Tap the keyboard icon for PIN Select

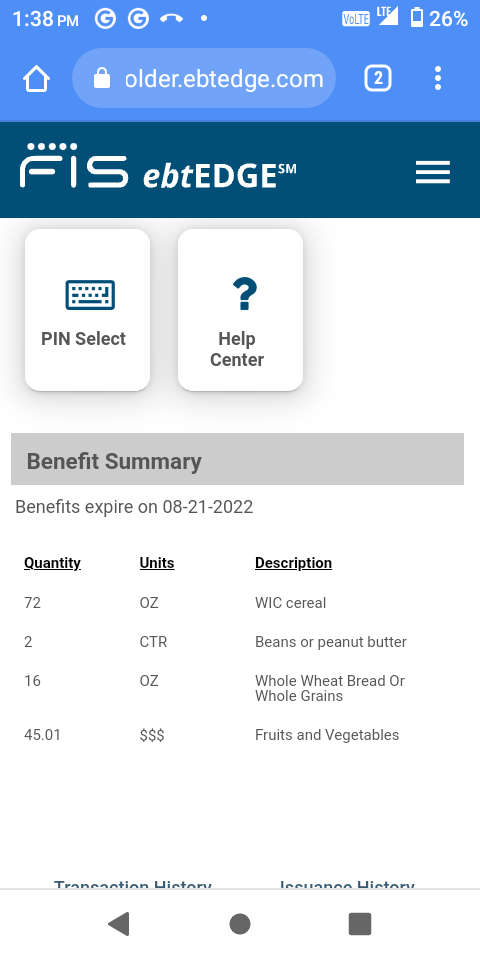[x=90, y=294]
